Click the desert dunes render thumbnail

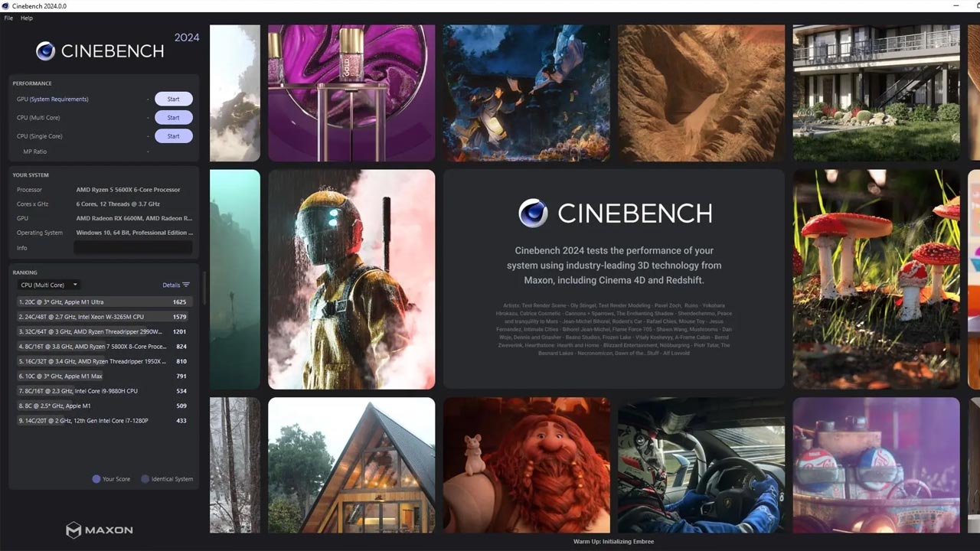pyautogui.click(x=701, y=93)
